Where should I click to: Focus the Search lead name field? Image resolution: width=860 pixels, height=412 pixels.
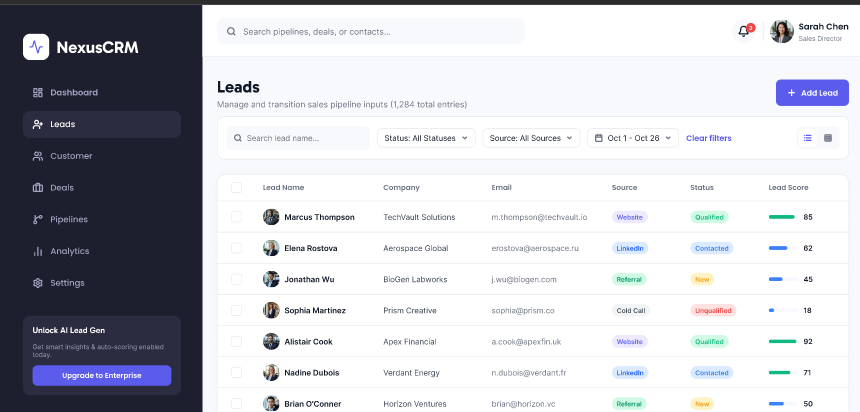tap(298, 138)
